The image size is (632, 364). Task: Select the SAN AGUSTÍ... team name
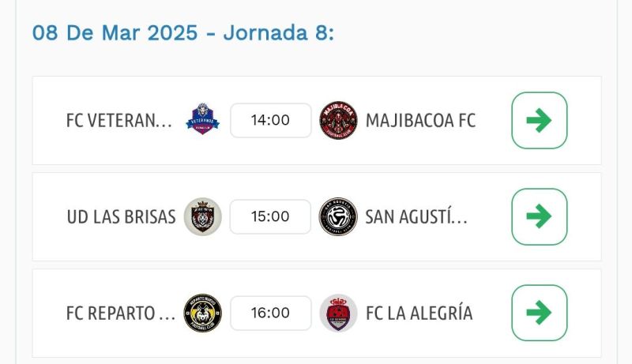[x=416, y=216]
